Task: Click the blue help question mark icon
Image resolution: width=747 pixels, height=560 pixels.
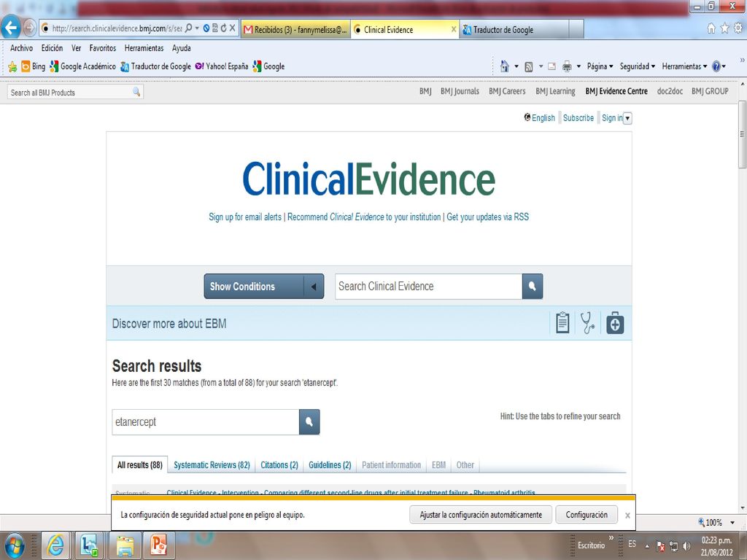Action: 716,66
